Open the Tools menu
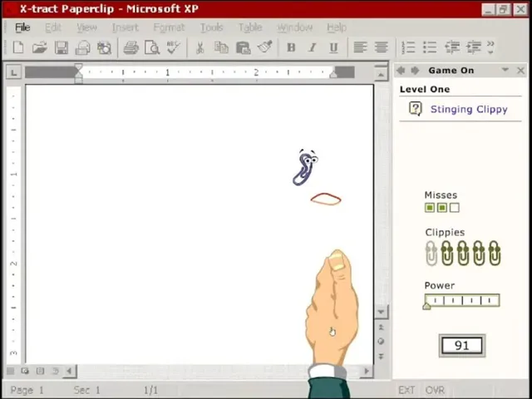The image size is (532, 399). pos(211,27)
